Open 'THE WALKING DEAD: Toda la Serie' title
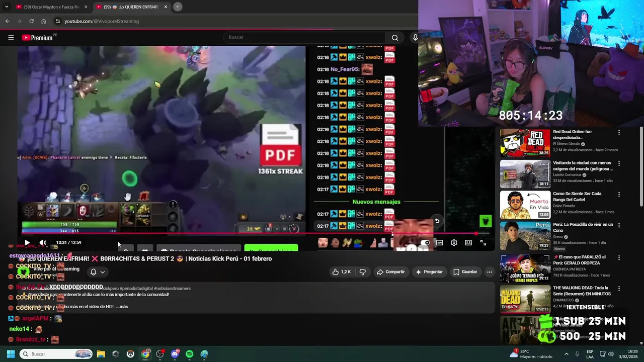The width and height of the screenshot is (644, 362). point(582,291)
